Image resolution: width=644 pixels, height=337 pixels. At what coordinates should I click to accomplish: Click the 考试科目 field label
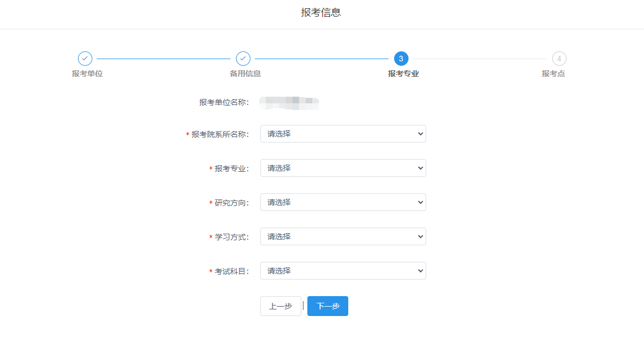(x=232, y=271)
